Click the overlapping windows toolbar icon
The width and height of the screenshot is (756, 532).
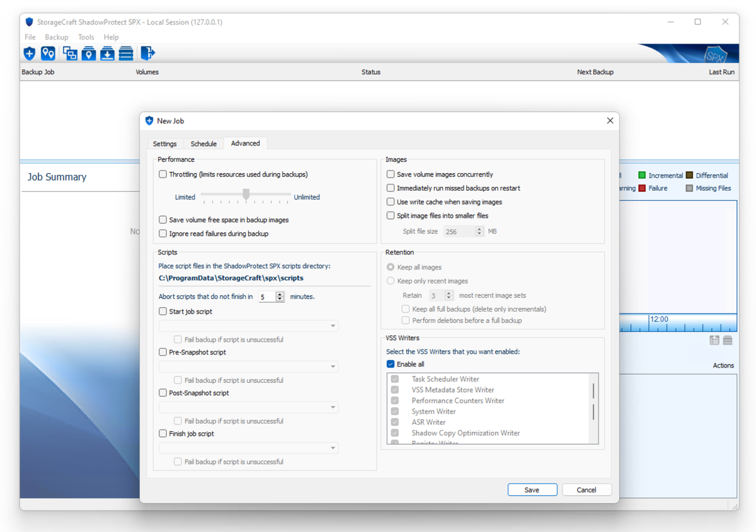pyautogui.click(x=70, y=54)
